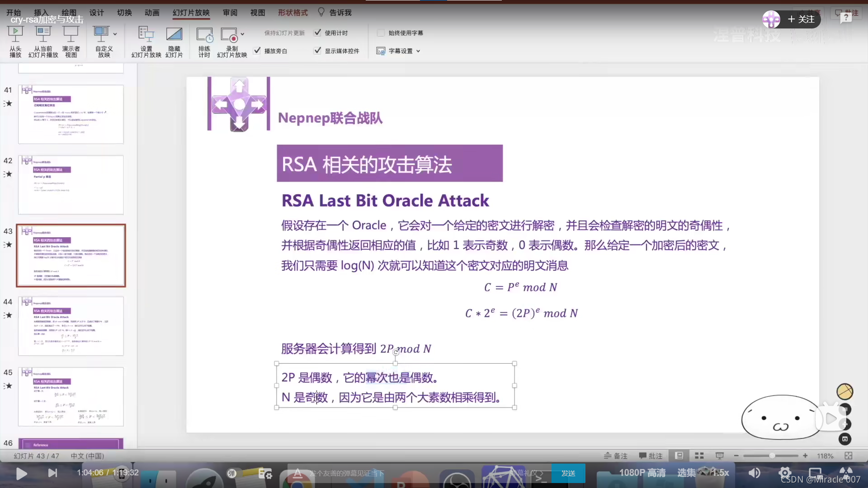Click the hide slide icon

(x=174, y=34)
